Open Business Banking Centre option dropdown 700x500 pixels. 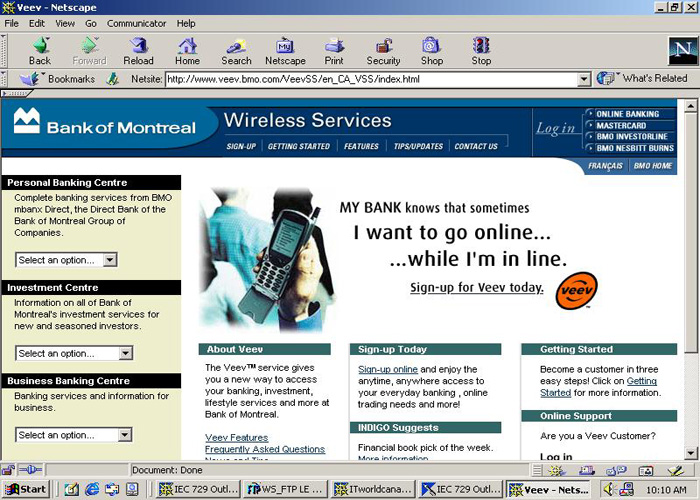(125, 435)
